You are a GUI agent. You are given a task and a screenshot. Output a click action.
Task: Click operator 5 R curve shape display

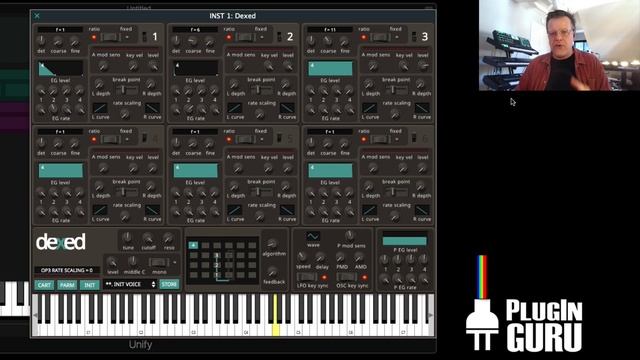[287, 210]
